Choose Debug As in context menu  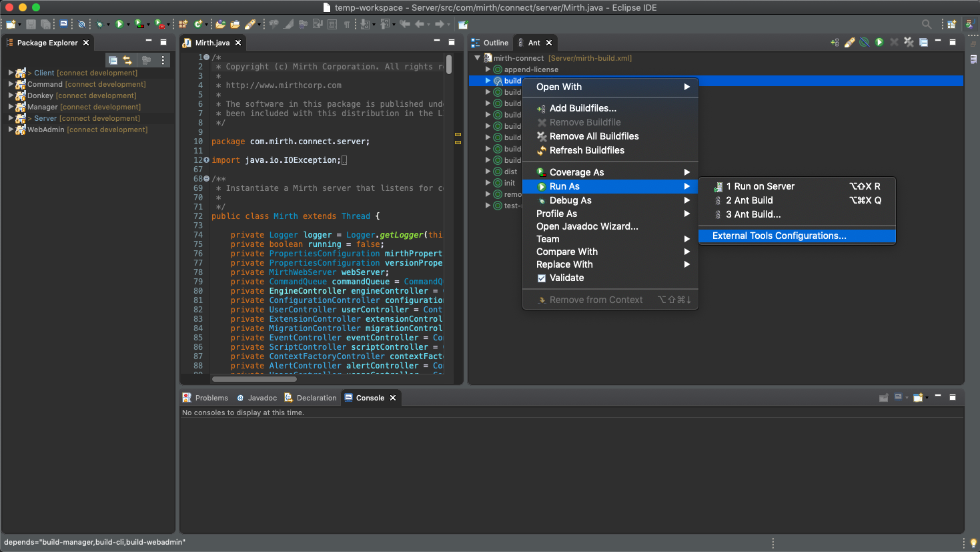point(610,200)
